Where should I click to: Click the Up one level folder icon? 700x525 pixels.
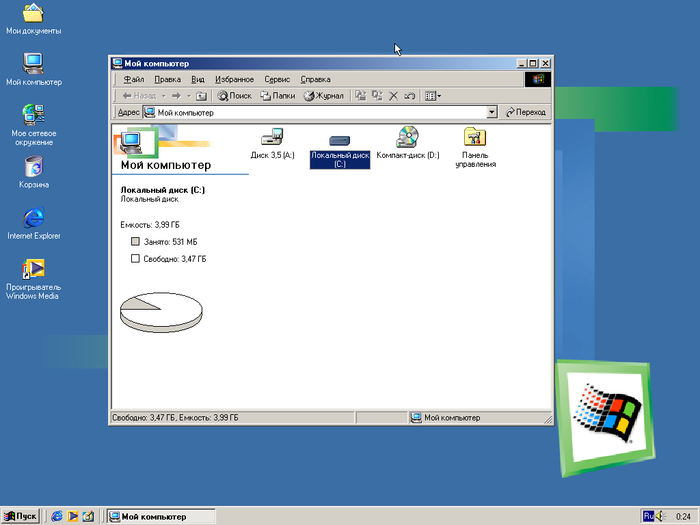click(201, 96)
